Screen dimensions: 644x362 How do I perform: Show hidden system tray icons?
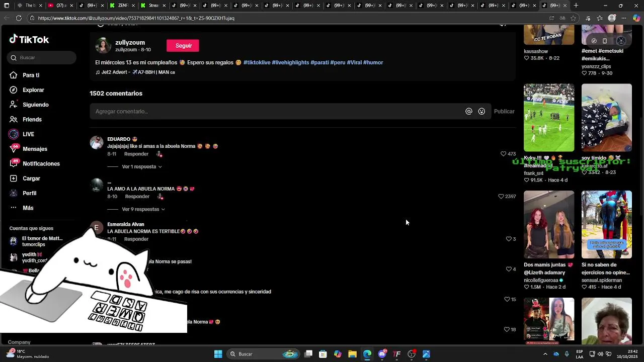(x=545, y=354)
